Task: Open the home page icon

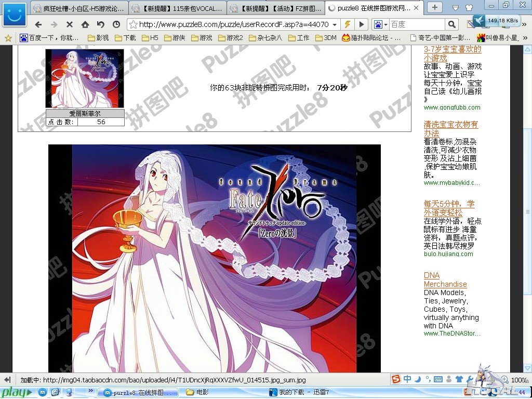Action: click(85, 24)
